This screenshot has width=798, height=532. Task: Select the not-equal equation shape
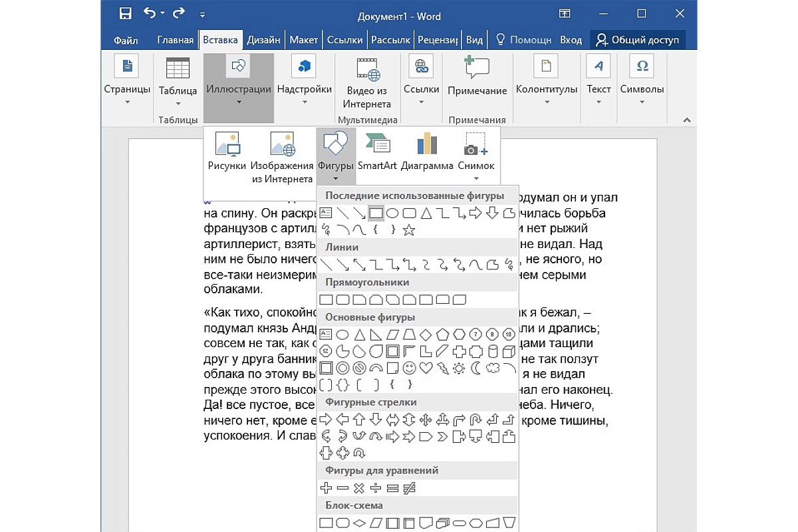point(409,488)
